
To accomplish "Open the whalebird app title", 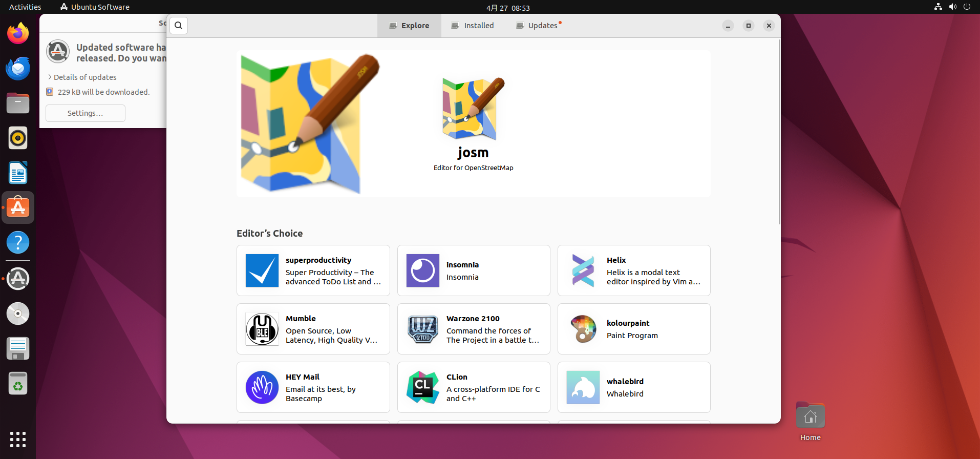I will (625, 382).
